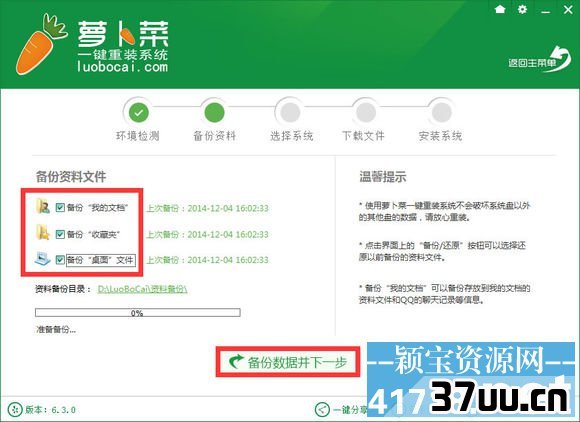Click the one-key share icon
The image size is (580, 422).
322,409
